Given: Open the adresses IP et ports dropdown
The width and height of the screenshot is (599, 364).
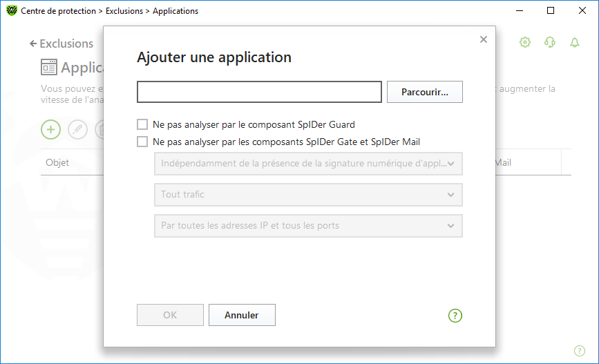Looking at the screenshot, I should point(308,225).
